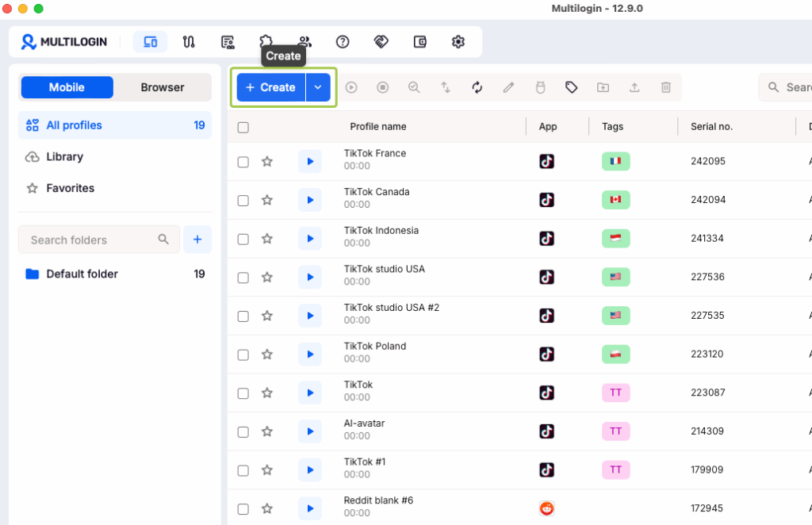The width and height of the screenshot is (812, 525).
Task: Sort by Serial no. column header
Action: pyautogui.click(x=711, y=127)
